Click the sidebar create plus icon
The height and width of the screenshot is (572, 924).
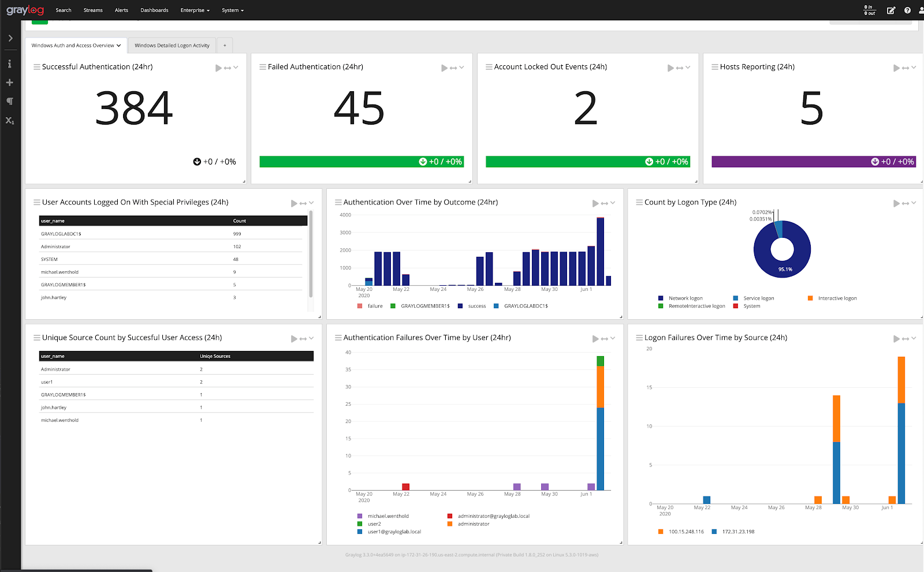10,83
